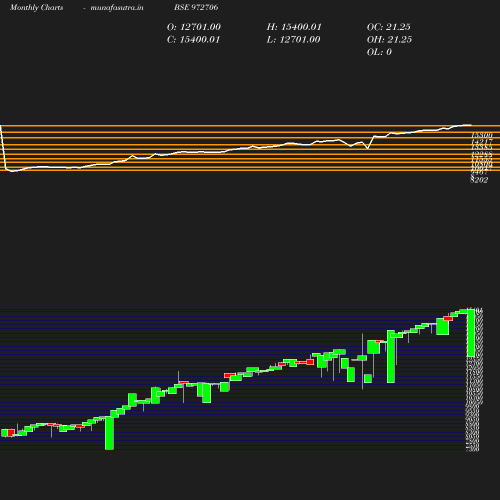
Task: Select the "OH: 21.25" reading
Action: [389, 40]
